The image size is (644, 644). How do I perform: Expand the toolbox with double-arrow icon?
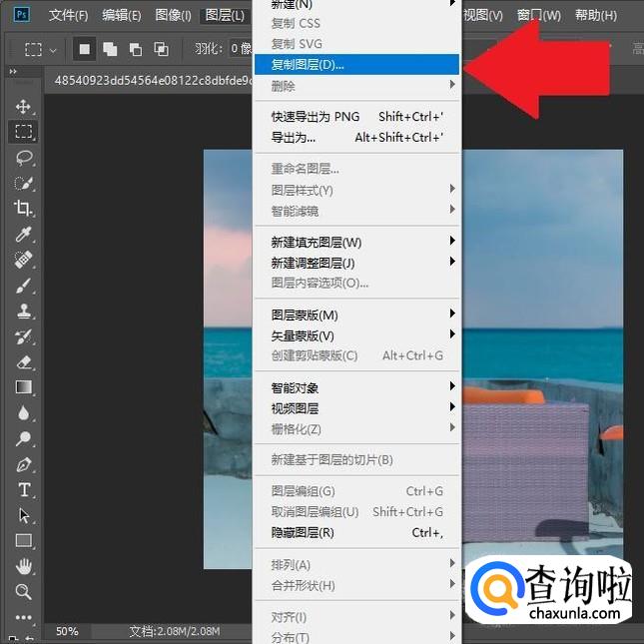click(x=13, y=72)
